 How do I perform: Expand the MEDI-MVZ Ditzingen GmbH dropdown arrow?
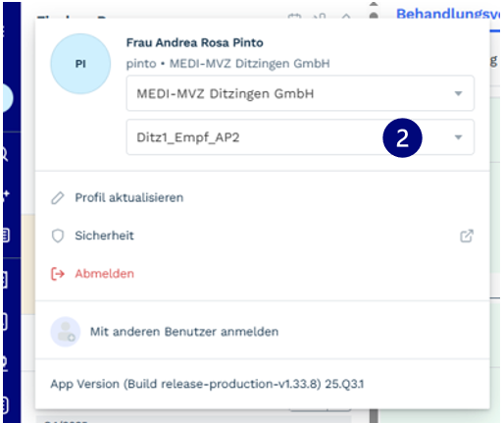(x=458, y=93)
